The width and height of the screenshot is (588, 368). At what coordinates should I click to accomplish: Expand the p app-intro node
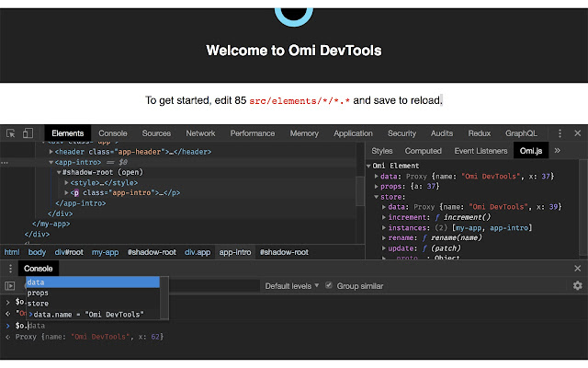pyautogui.click(x=66, y=192)
